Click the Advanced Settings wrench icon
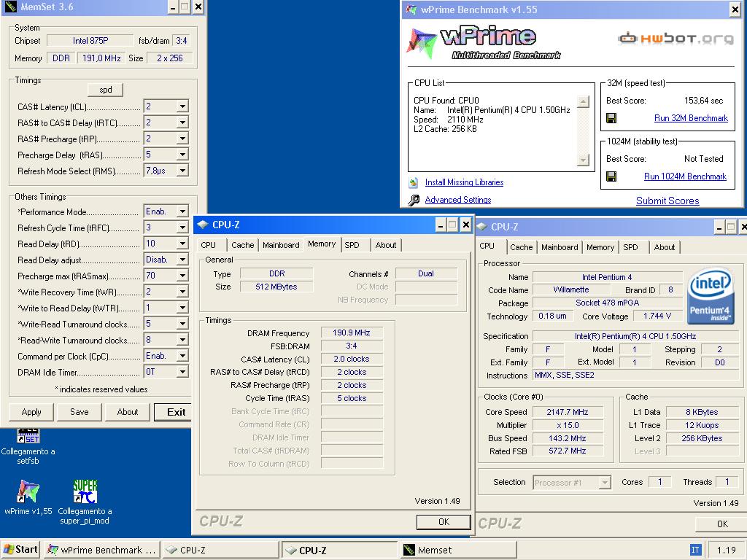 pos(414,200)
